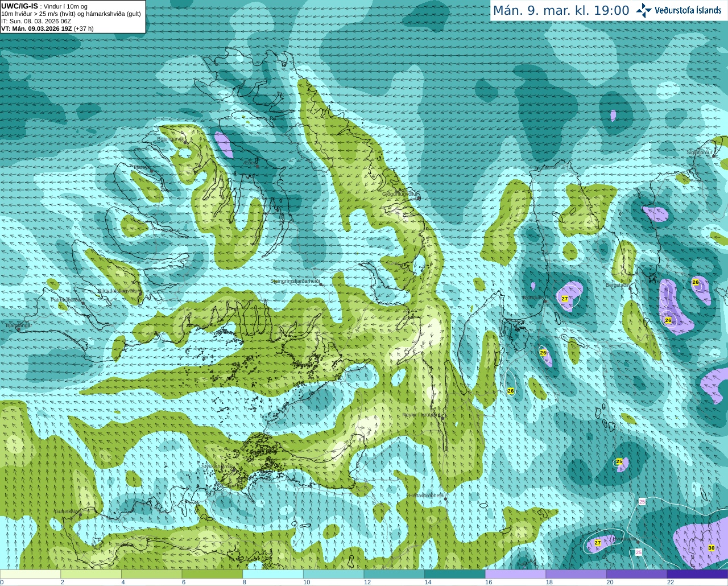This screenshot has height=586, width=728.
Task: Click the Bolungarvík station label
Action: click(x=171, y=138)
